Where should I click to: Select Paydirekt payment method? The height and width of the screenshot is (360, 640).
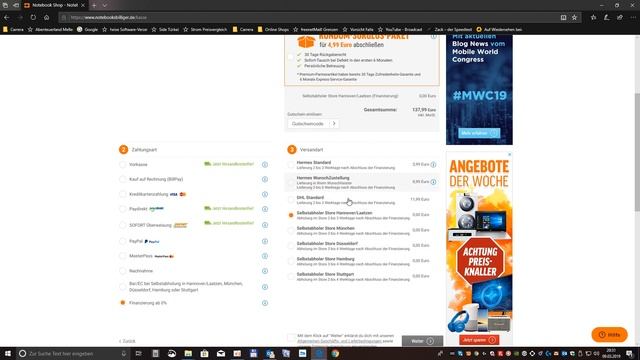(x=122, y=209)
